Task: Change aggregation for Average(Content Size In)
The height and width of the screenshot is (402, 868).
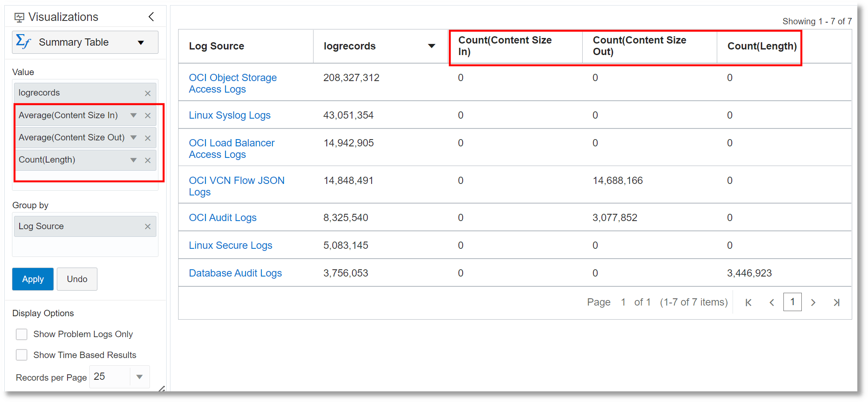Action: tap(133, 115)
